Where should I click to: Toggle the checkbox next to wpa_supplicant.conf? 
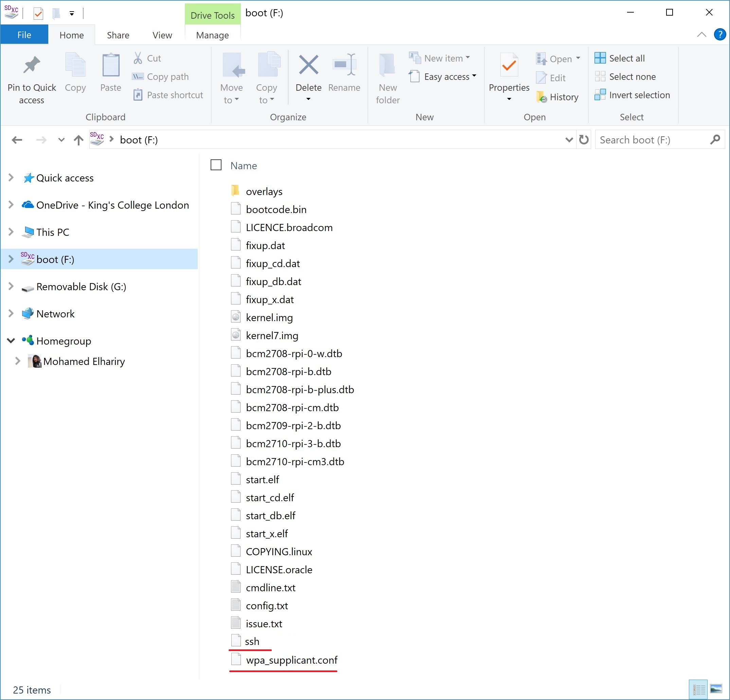point(218,660)
